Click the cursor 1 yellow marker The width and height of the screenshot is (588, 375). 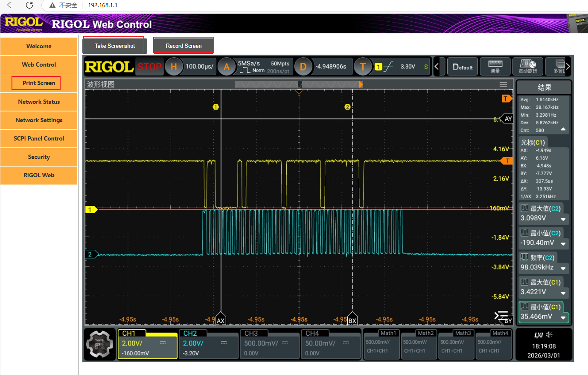tap(216, 107)
